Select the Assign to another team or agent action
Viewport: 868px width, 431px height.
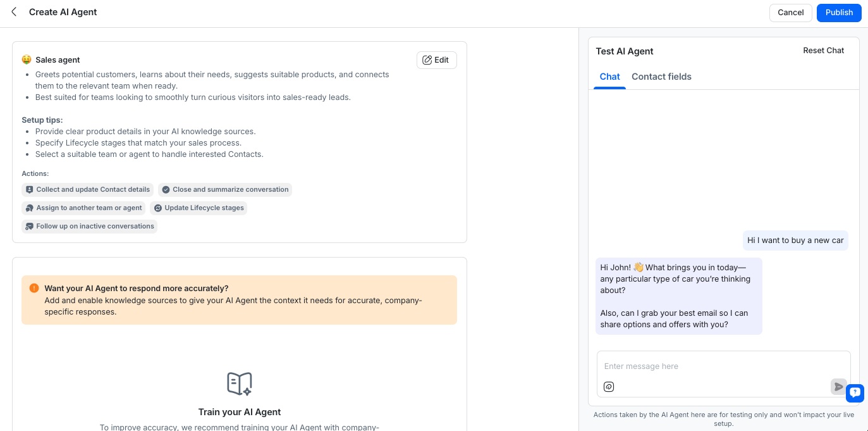[x=84, y=208]
